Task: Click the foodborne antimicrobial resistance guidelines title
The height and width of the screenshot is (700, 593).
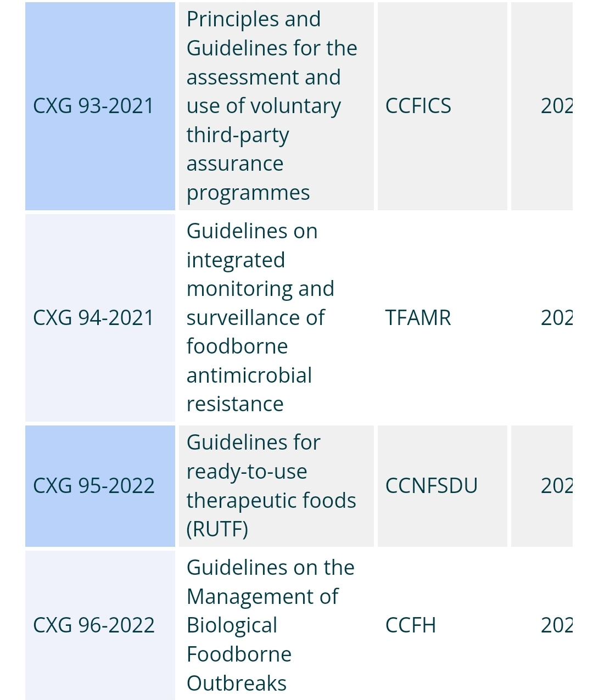Action: pos(260,318)
